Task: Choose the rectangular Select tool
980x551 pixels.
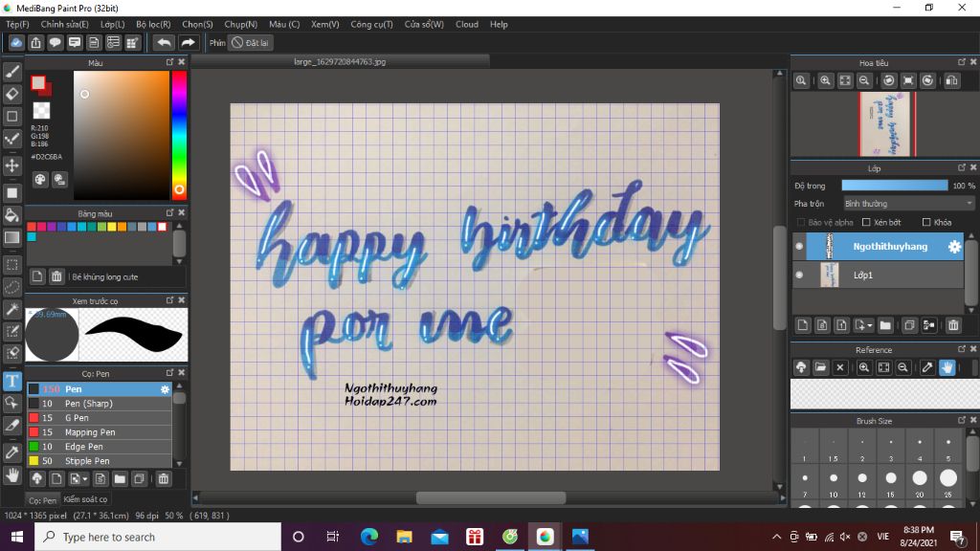Action: pyautogui.click(x=11, y=264)
